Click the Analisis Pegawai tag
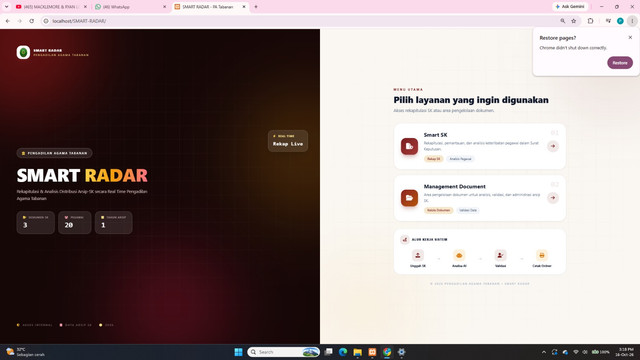The width and height of the screenshot is (640, 360). (460, 159)
